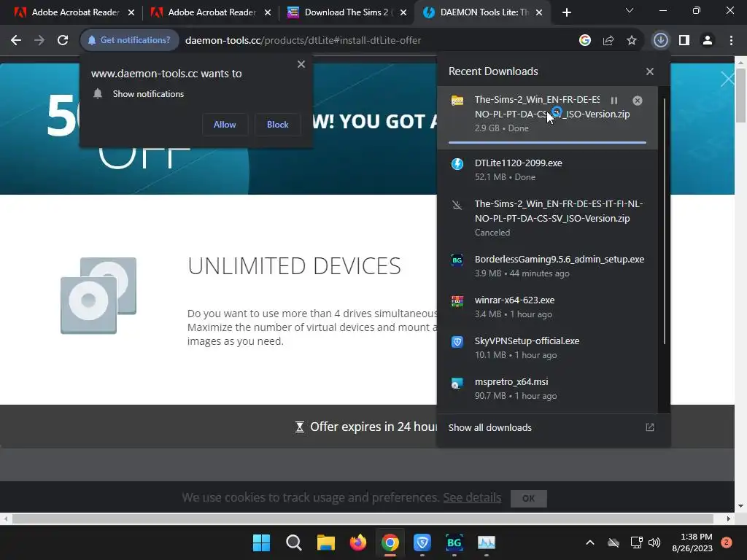Open the taskbar clock and date
747x560 pixels.
click(692, 542)
